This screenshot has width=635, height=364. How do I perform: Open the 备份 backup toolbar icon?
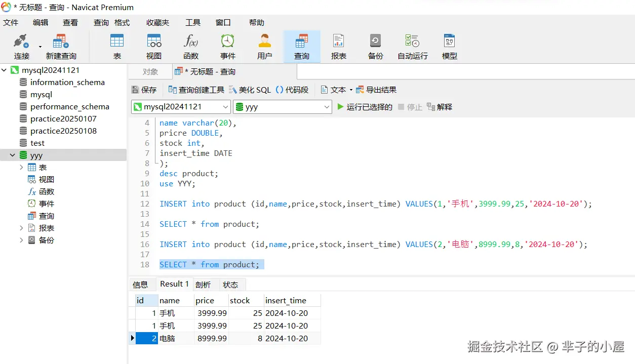376,47
